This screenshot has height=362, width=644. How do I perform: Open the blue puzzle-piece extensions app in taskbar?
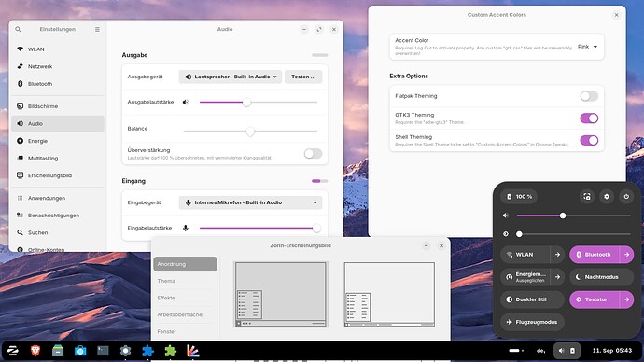click(147, 351)
